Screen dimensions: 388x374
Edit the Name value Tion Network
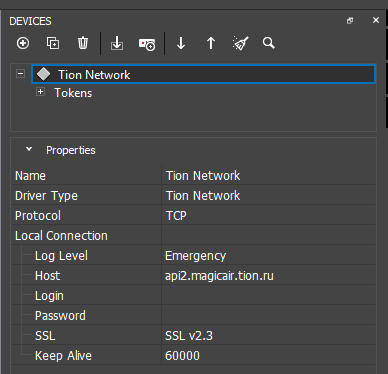tap(268, 176)
